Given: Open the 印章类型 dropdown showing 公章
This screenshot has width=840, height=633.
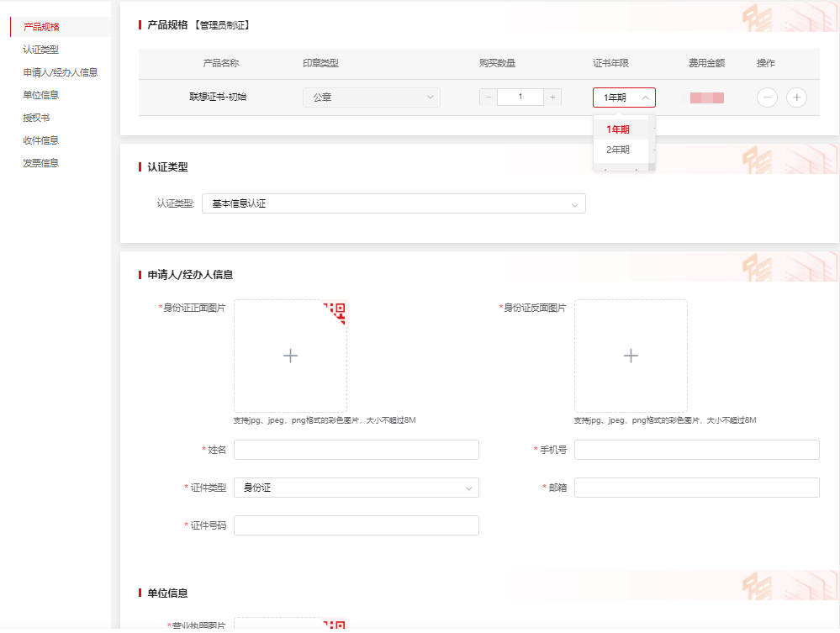Looking at the screenshot, I should pyautogui.click(x=371, y=98).
